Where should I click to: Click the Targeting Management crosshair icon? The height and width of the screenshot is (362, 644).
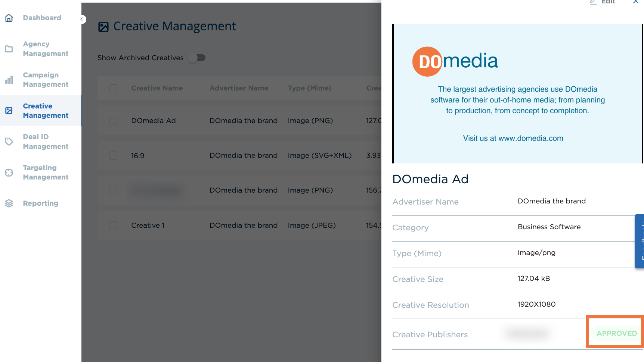coord(9,172)
